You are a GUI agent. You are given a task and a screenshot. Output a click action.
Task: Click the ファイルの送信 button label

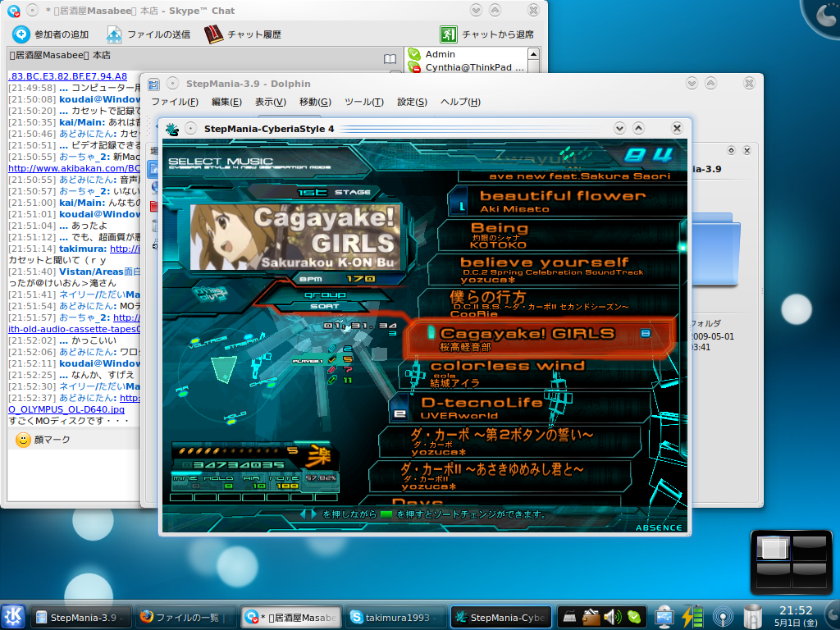coord(158,34)
